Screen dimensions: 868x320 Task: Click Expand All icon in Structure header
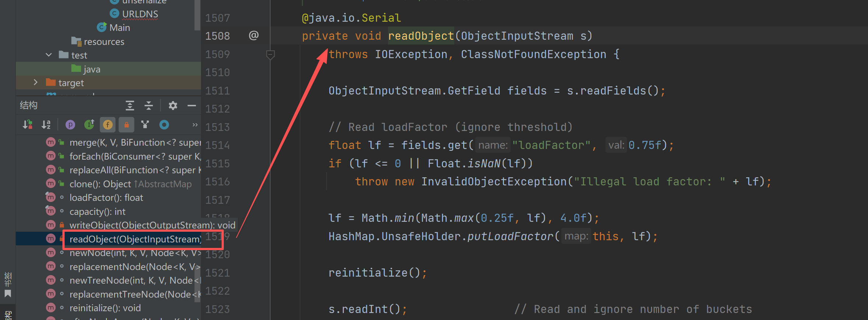point(130,106)
